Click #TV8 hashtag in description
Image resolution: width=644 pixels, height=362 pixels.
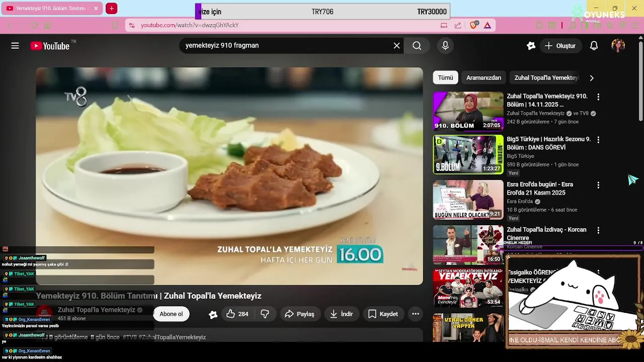129,337
